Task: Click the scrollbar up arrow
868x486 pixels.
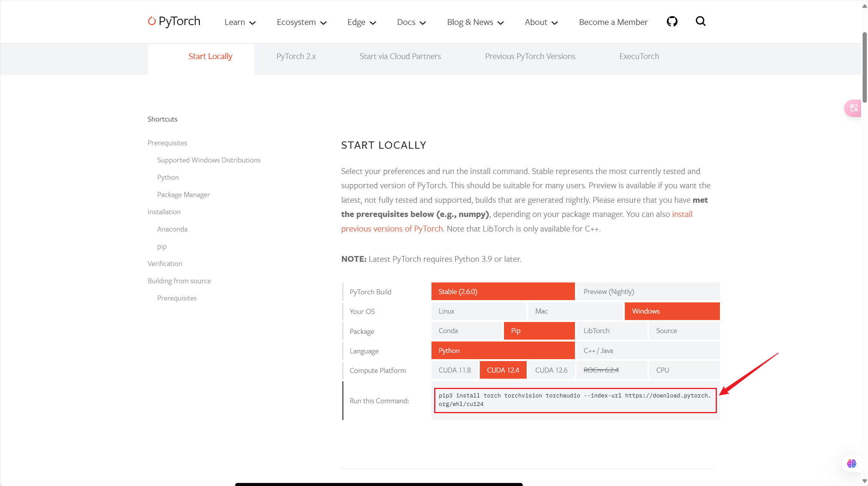Action: tap(865, 6)
